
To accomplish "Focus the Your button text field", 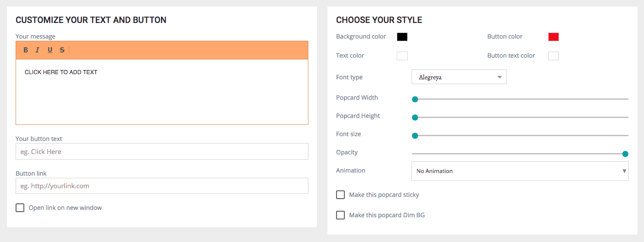I will (x=162, y=151).
